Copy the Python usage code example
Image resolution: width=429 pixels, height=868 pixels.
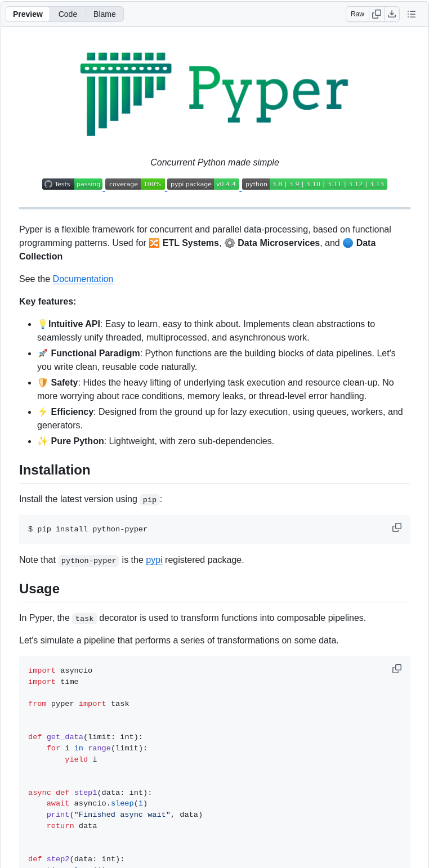click(397, 669)
